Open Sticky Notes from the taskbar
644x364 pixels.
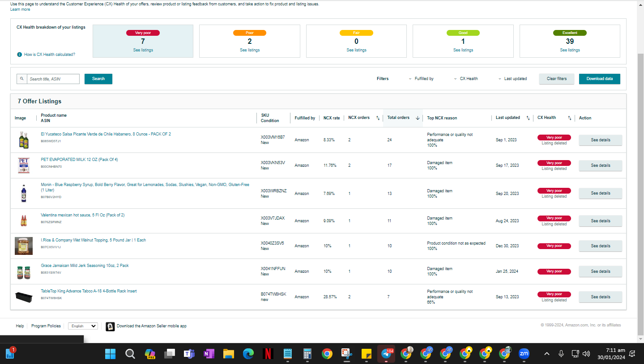coord(367,354)
